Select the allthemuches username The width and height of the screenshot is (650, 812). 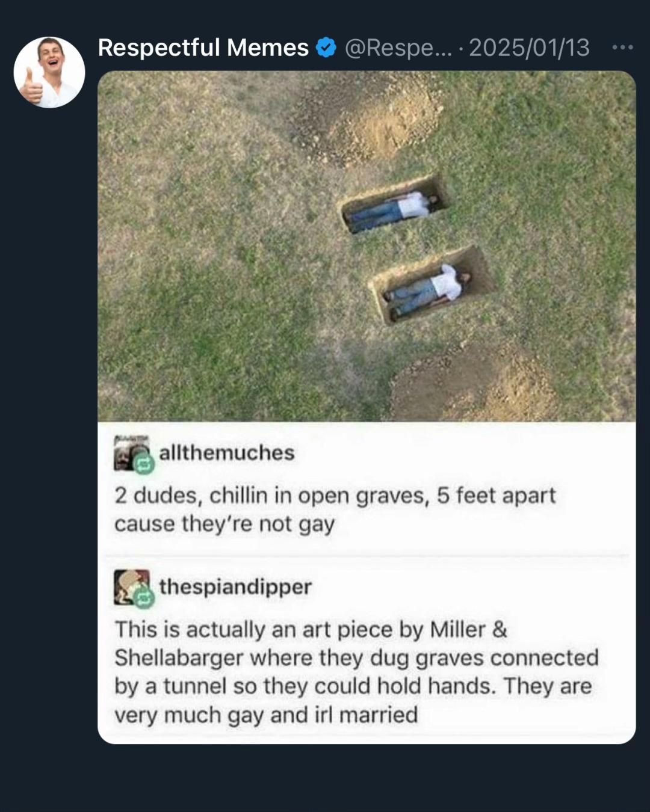pos(227,452)
